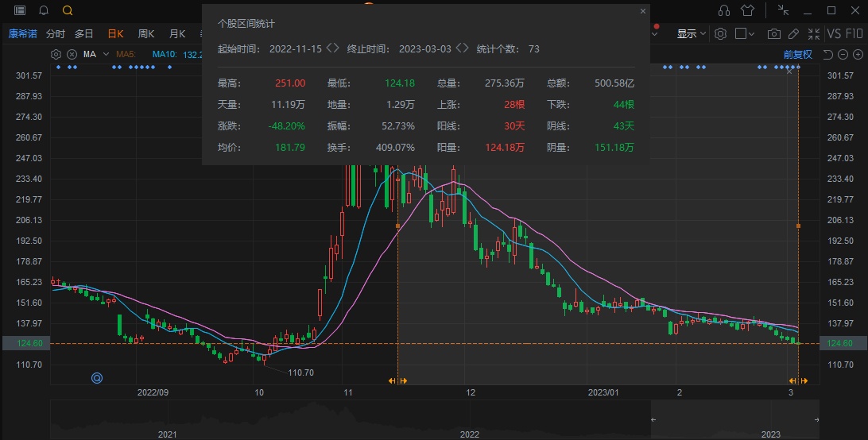
Task: Click the orange marker on the left range line
Action: [397, 226]
